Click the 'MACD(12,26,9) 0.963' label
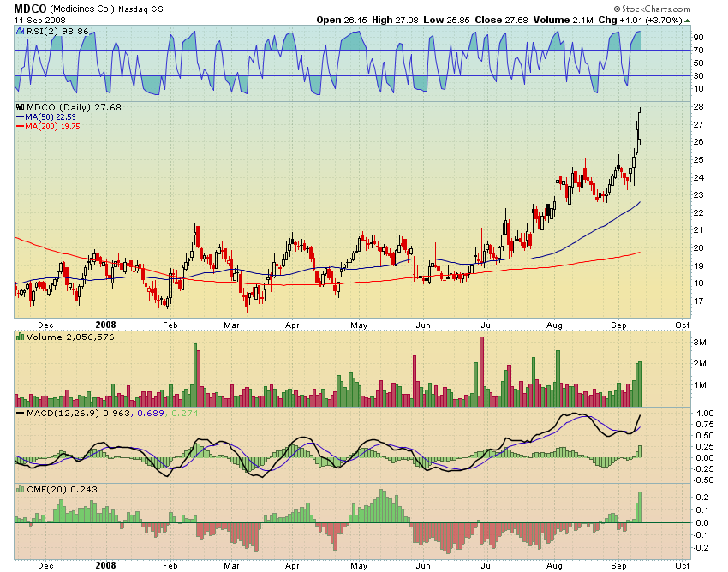Screen dimensions: 728x572 pyautogui.click(x=79, y=413)
